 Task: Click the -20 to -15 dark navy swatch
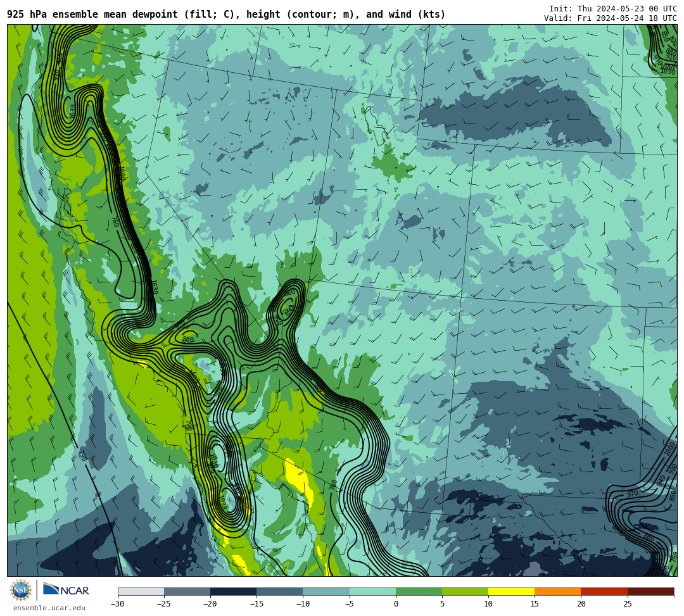tap(233, 591)
